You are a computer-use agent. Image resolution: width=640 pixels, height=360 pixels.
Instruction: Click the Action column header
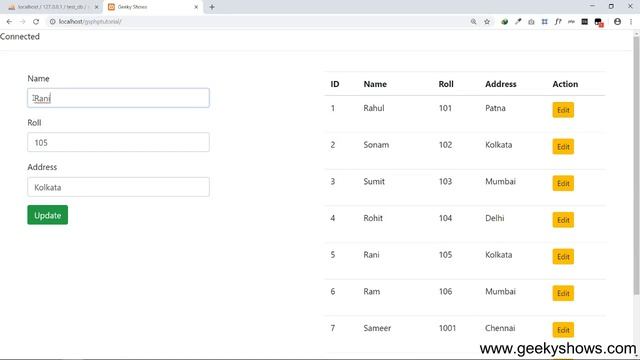tap(565, 84)
